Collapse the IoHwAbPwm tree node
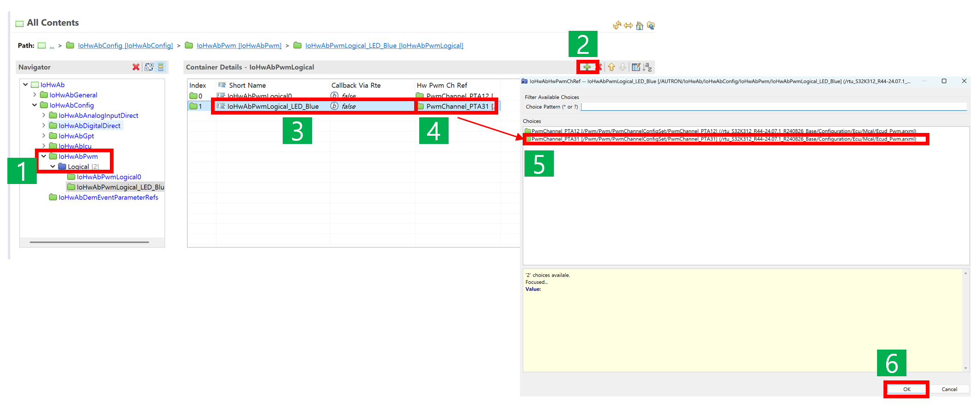 (44, 156)
